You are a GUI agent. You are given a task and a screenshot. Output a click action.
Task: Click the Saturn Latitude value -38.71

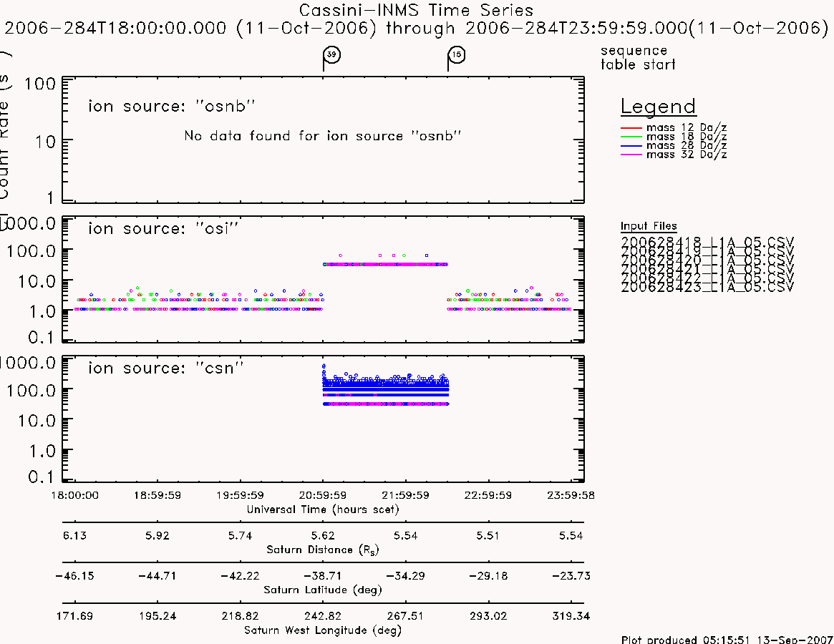tap(323, 576)
